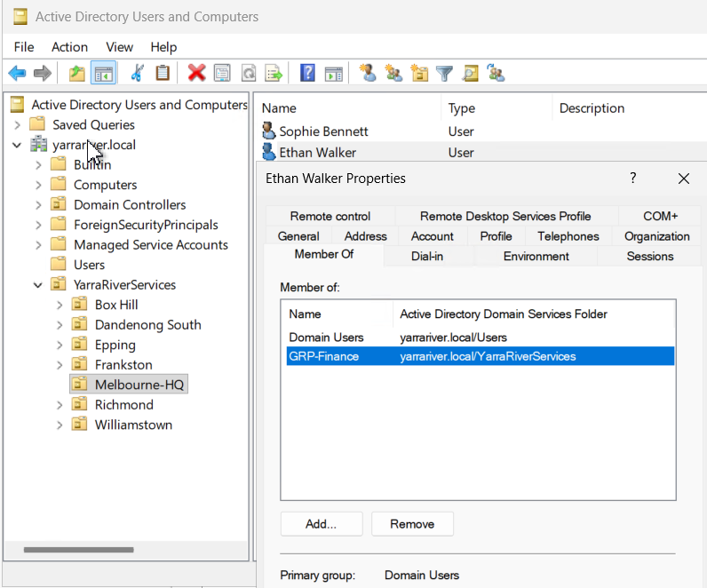Select the Domain Users group row
Screen dimensions: 707x588
[481, 338]
